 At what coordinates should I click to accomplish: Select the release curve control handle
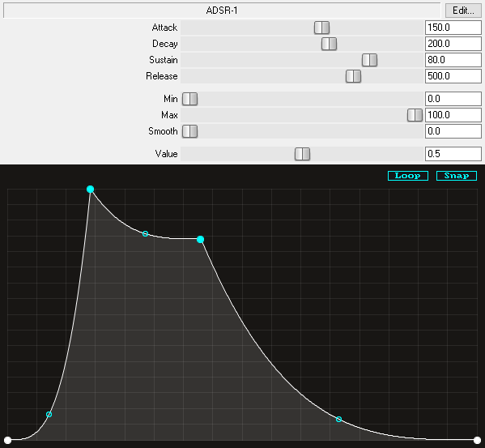pyautogui.click(x=338, y=419)
